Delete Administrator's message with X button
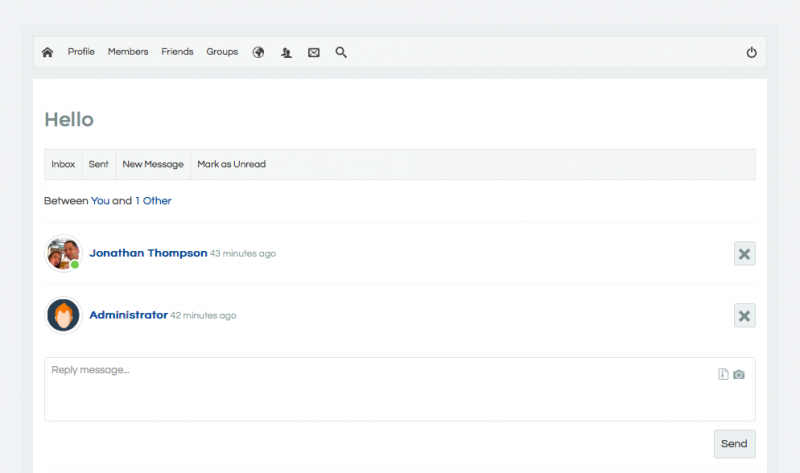This screenshot has width=800, height=473. click(x=744, y=316)
